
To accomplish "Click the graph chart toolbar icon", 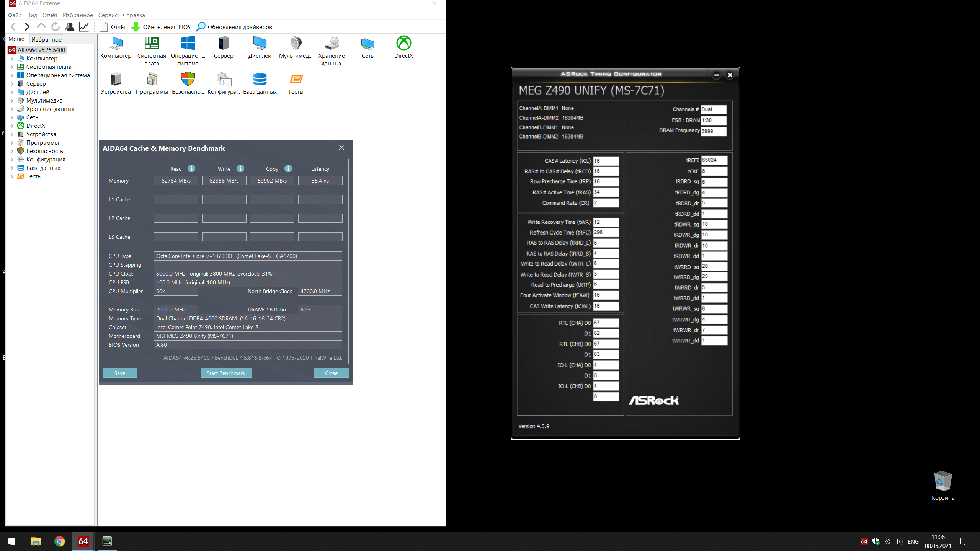I will tap(84, 27).
